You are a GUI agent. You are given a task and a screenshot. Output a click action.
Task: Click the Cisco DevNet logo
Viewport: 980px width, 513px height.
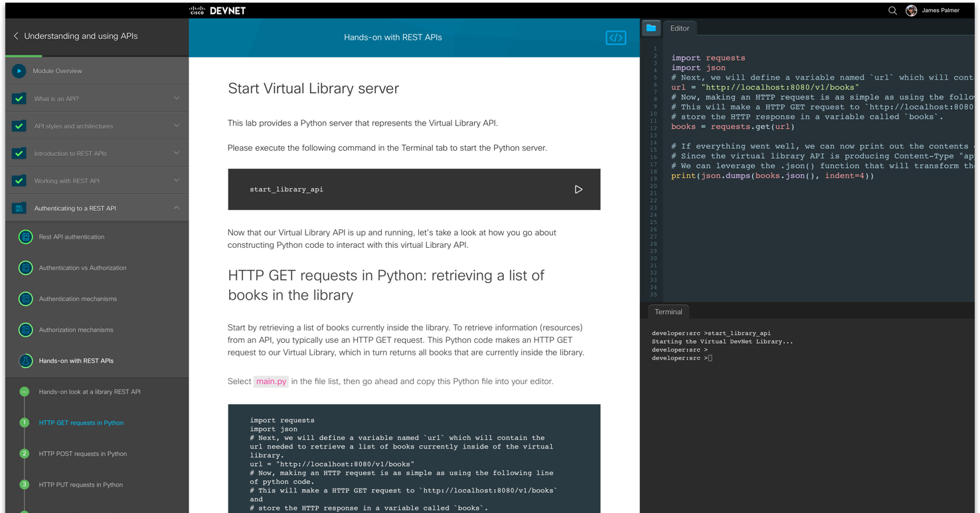[217, 10]
